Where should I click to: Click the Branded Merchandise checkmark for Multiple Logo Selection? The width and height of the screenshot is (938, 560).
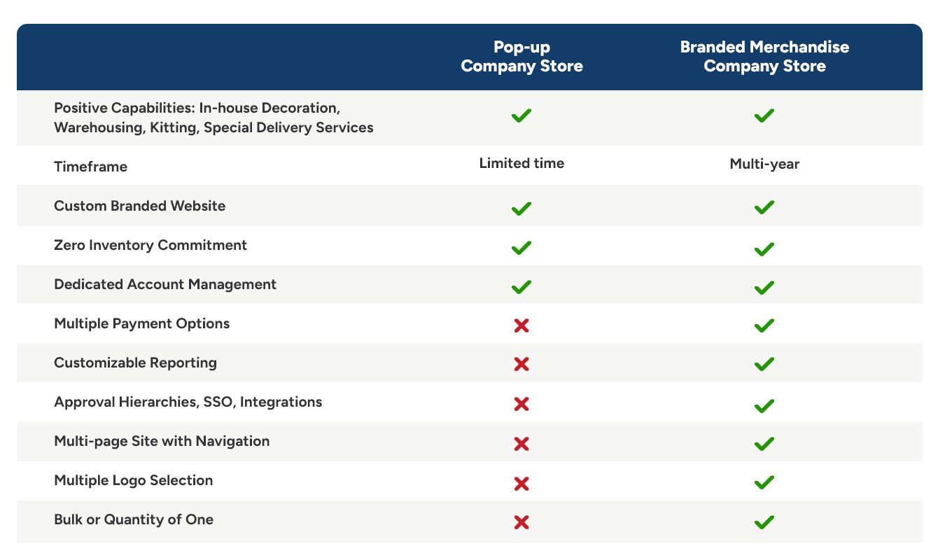click(x=764, y=482)
